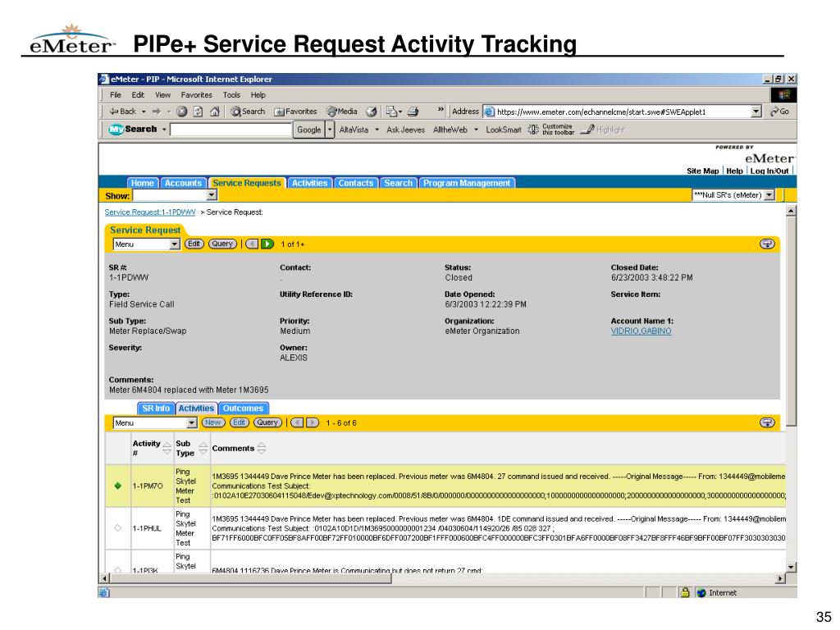Sort by the Comments column arrows

[x=262, y=448]
